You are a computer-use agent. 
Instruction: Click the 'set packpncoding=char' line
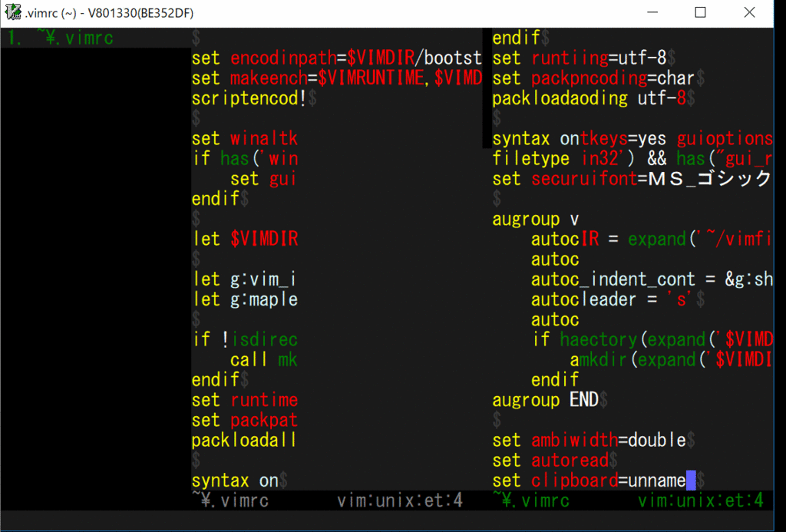(593, 78)
